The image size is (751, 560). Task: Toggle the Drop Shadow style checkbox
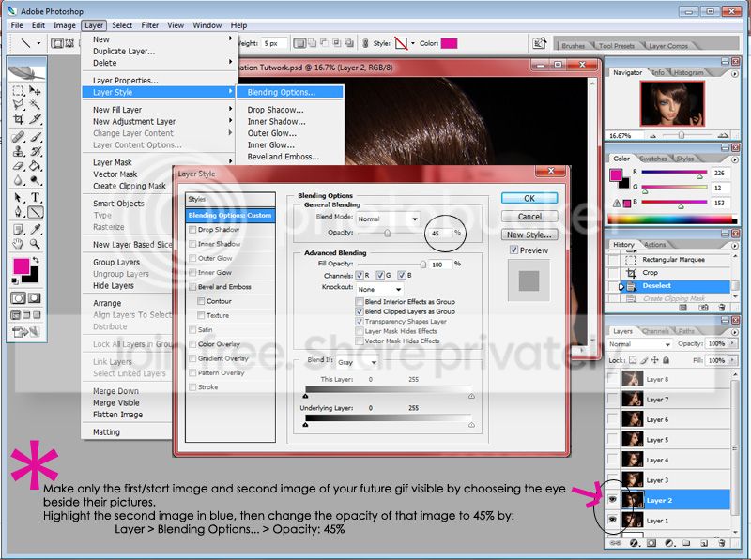[192, 230]
